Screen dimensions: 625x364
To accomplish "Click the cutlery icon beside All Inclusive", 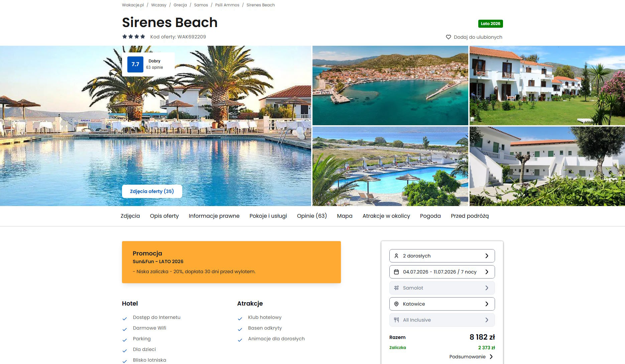I will point(396,320).
